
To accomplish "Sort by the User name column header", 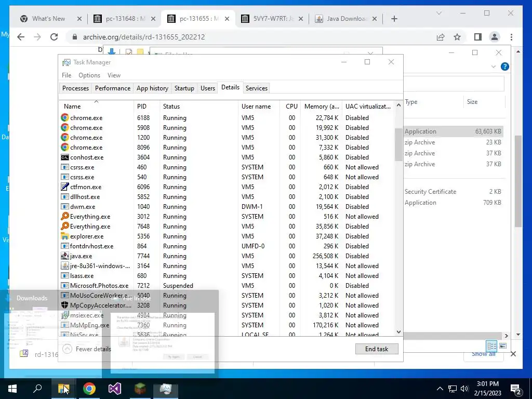I will [259, 106].
